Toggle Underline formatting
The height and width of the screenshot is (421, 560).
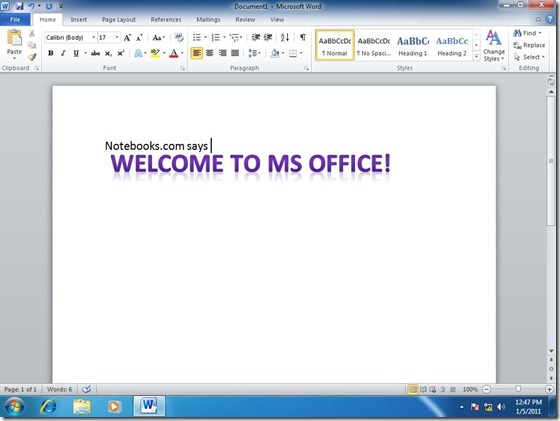(76, 53)
